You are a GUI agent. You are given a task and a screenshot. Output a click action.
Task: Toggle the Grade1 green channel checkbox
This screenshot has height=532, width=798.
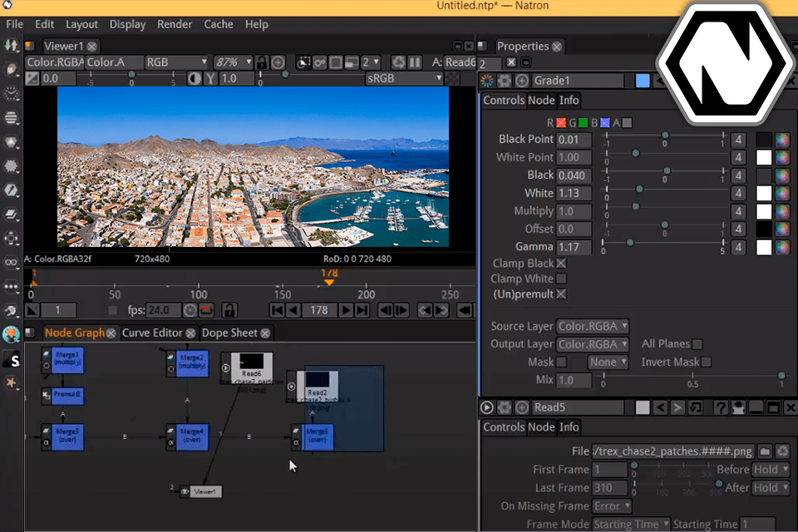[584, 123]
